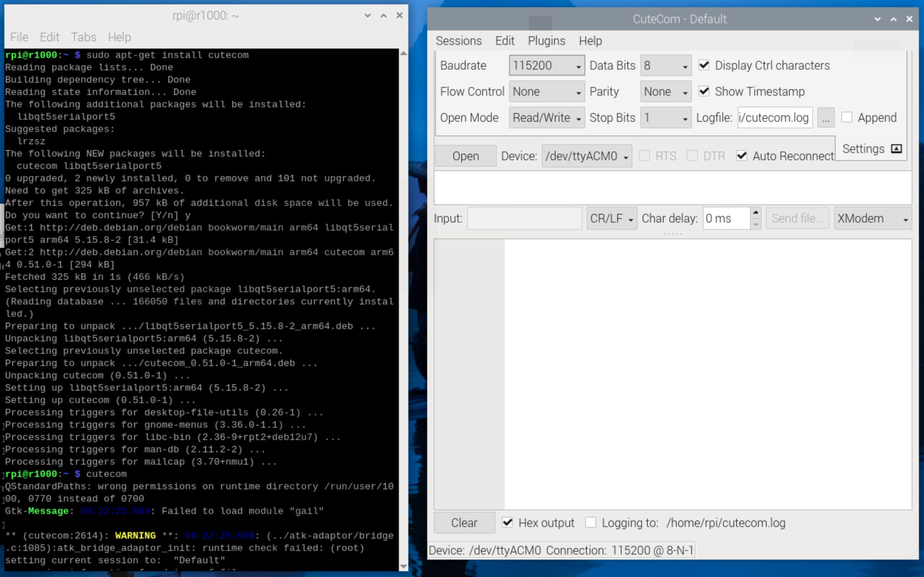This screenshot has width=924, height=577.
Task: Increase Char delay with up arrow
Action: (x=755, y=212)
